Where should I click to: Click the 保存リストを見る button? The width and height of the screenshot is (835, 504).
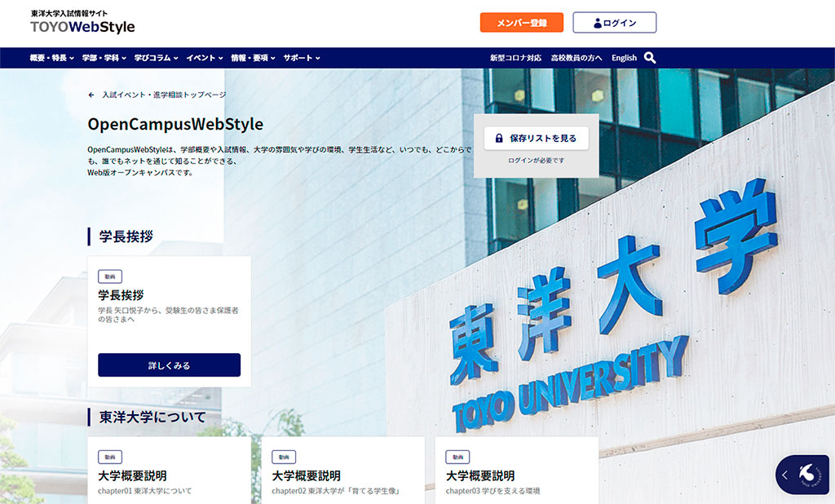(x=537, y=139)
